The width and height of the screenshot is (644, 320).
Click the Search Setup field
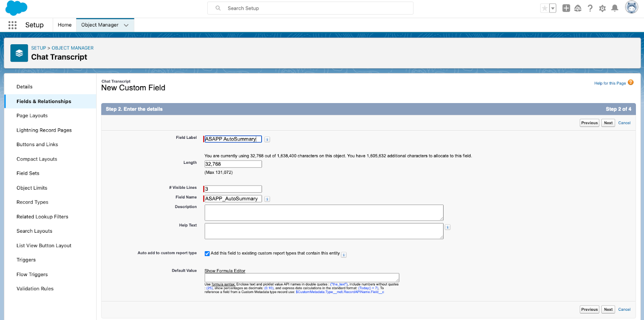click(310, 8)
